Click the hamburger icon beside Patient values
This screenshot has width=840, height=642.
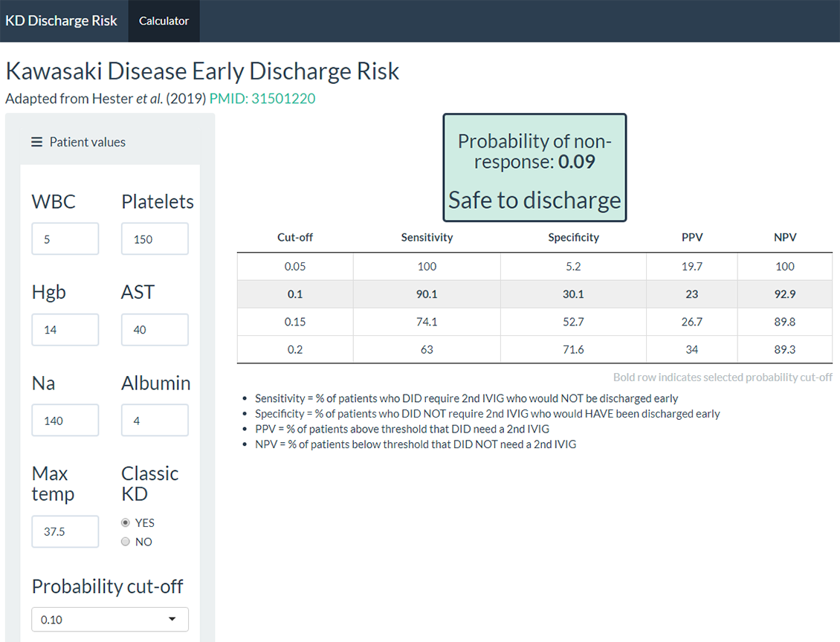(x=36, y=142)
